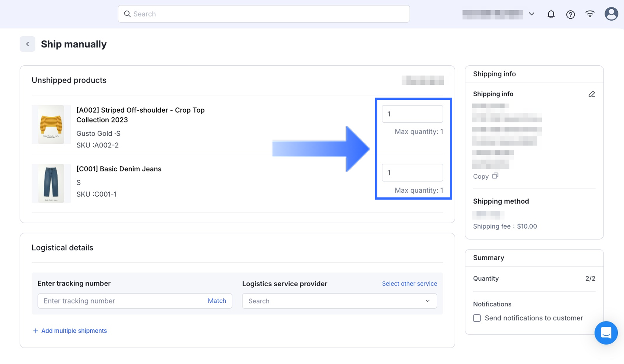Click quantity field for Basic Denim Jeans

point(412,173)
